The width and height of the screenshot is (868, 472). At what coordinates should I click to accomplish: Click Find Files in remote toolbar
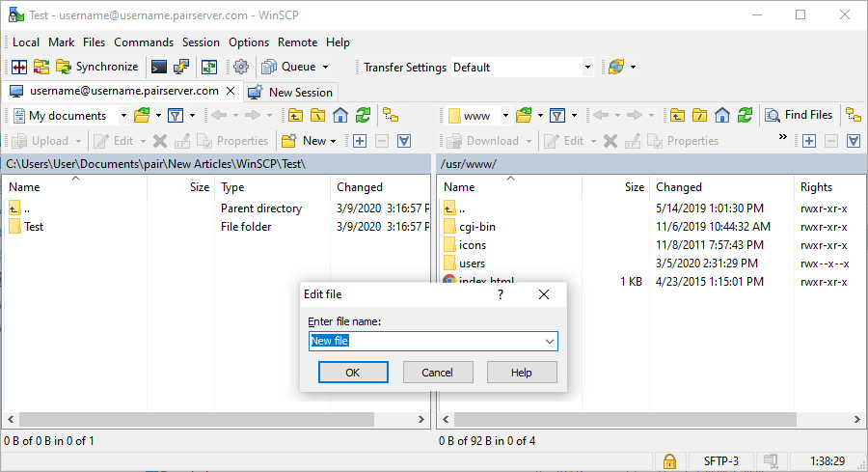(x=799, y=115)
